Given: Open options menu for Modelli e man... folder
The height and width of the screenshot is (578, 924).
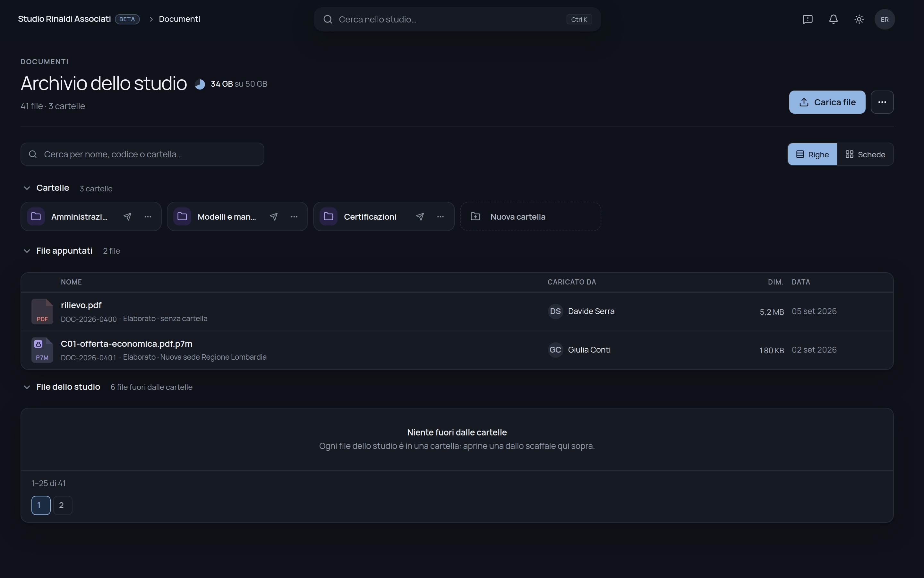Looking at the screenshot, I should point(294,217).
